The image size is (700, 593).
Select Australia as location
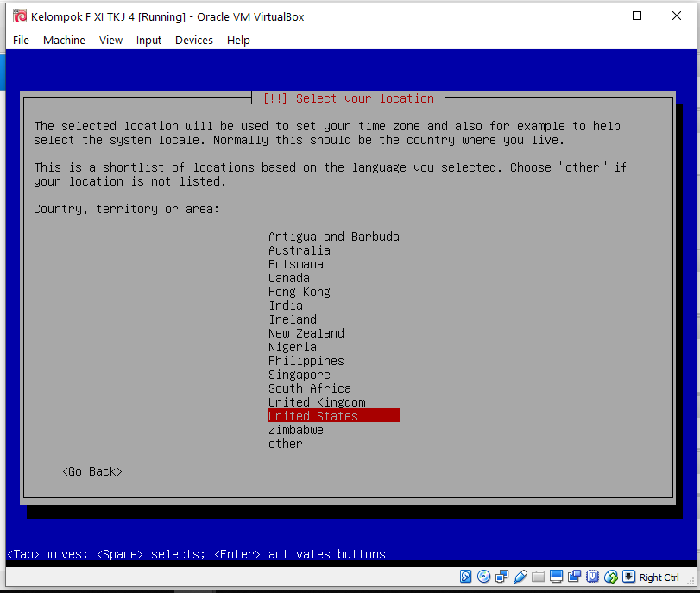[300, 250]
